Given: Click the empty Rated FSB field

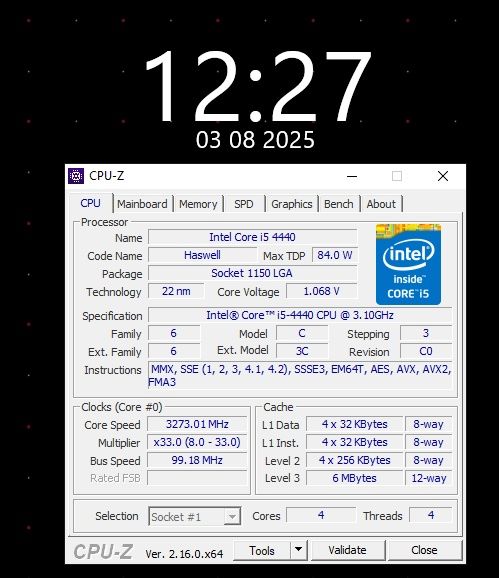Looking at the screenshot, I should [x=197, y=478].
